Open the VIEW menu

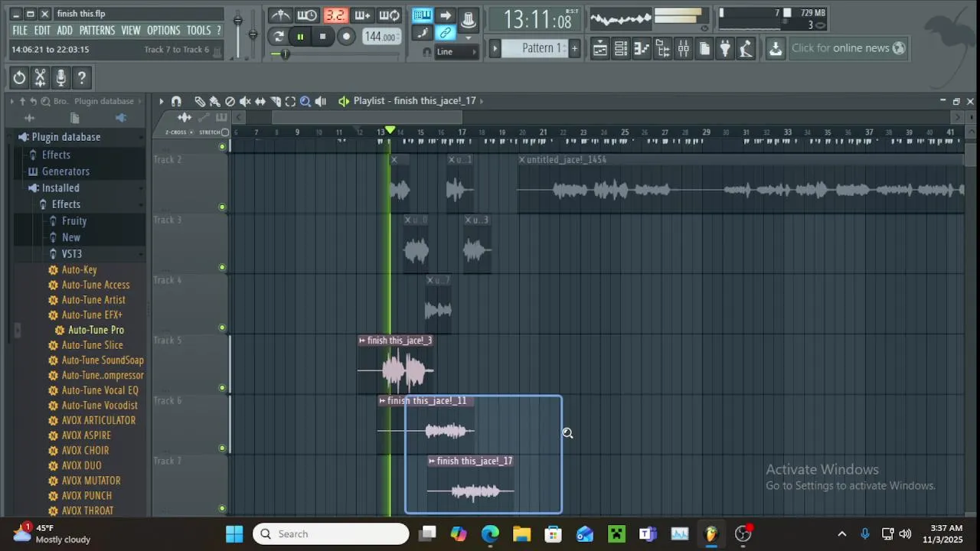[x=131, y=30]
